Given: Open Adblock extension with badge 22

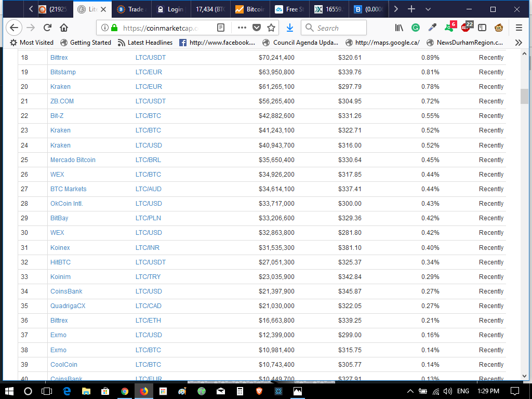Looking at the screenshot, I should click(x=467, y=26).
